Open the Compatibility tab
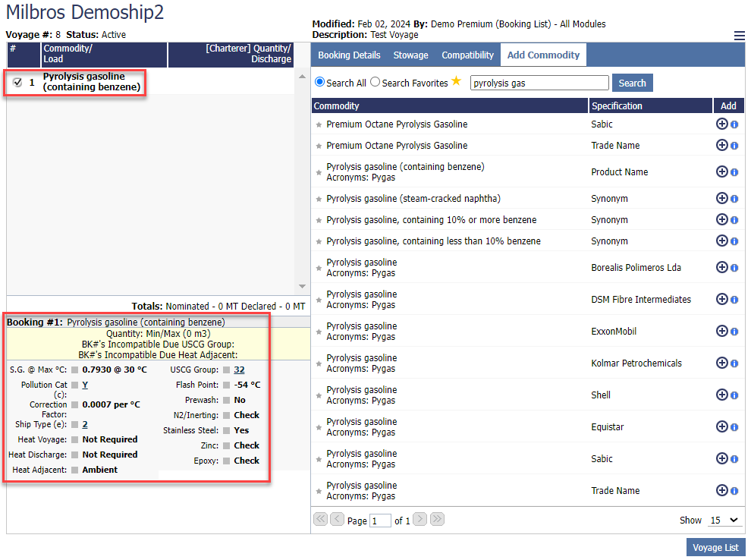Viewport: 751px width, 560px height. tap(467, 55)
